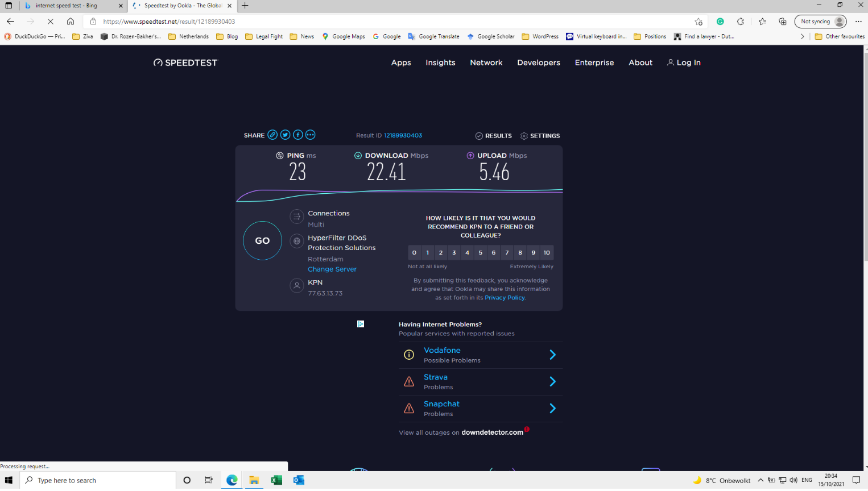Add page to favourites star icon
Viewport: 868px width, 491px height.
click(x=698, y=22)
